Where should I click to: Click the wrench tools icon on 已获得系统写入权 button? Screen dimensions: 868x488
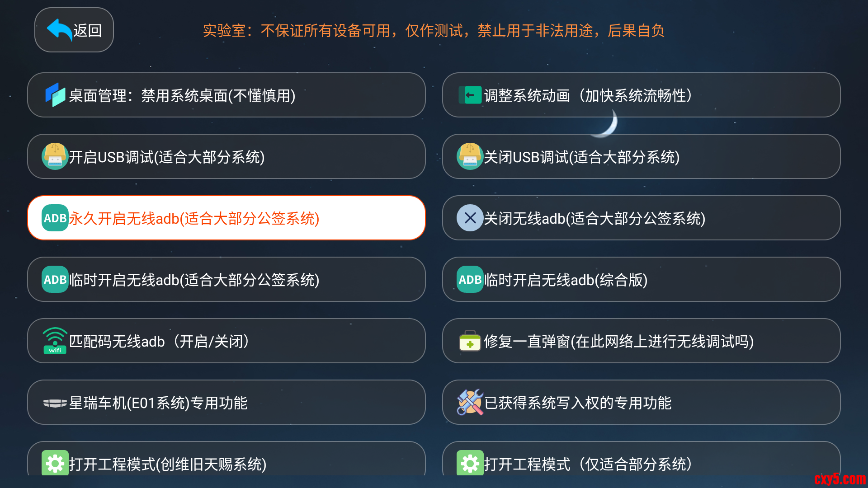[470, 402]
